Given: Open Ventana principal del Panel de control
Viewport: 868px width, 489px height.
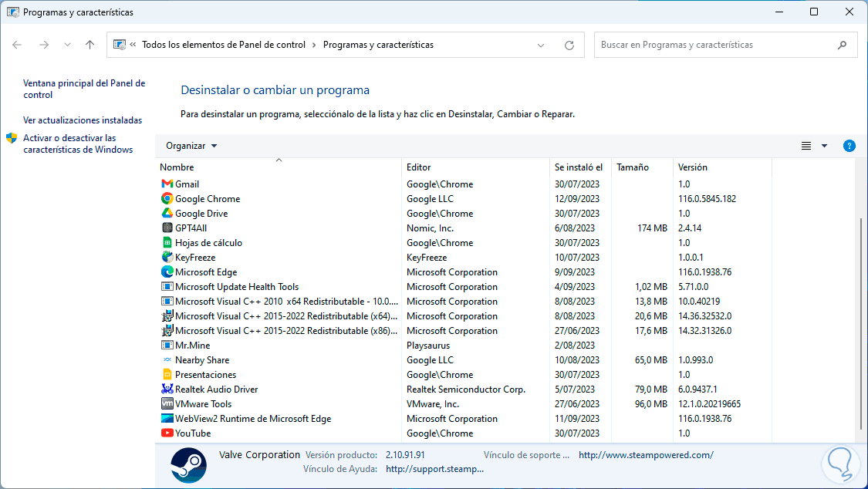Looking at the screenshot, I should (84, 89).
